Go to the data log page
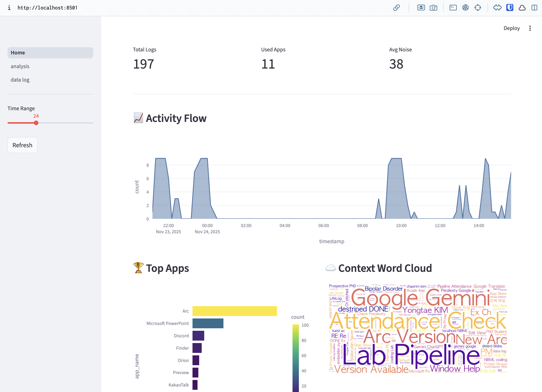The width and height of the screenshot is (542, 392). 20,80
